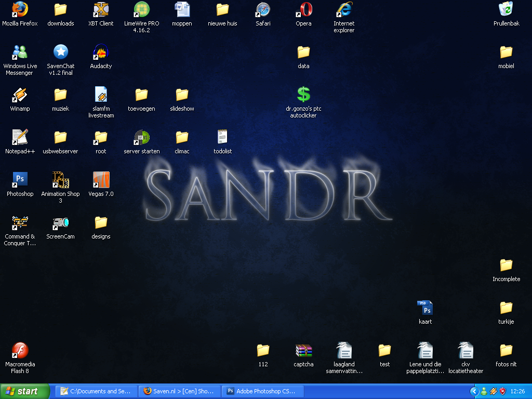Click the red security shield tray icon

pyautogui.click(x=502, y=392)
